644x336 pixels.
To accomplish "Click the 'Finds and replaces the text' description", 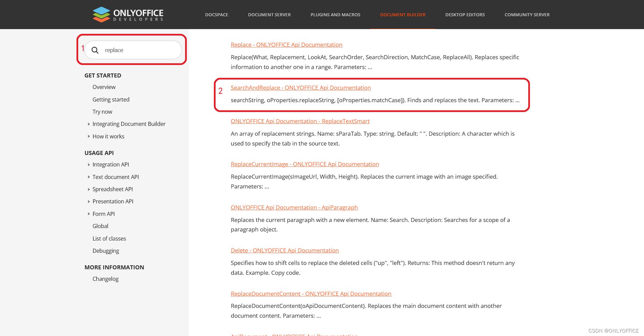I will coord(375,100).
